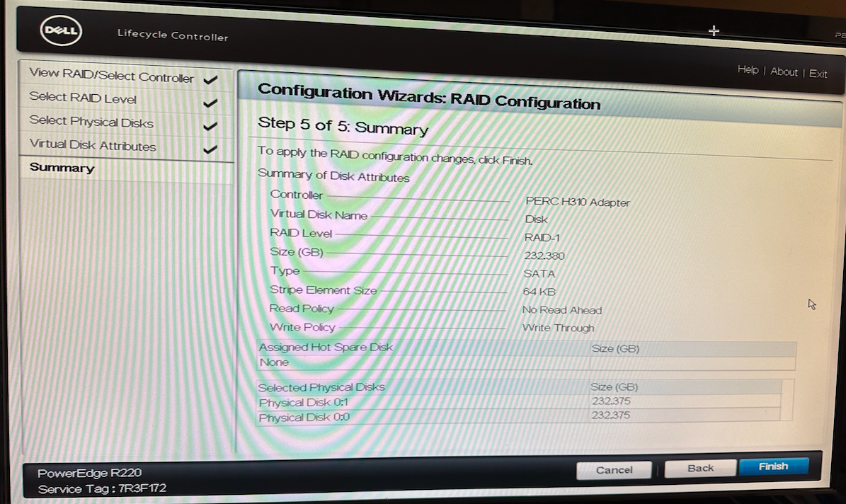Click the 'Size (GB)' attribute label above Type
The image size is (846, 504).
tap(296, 251)
